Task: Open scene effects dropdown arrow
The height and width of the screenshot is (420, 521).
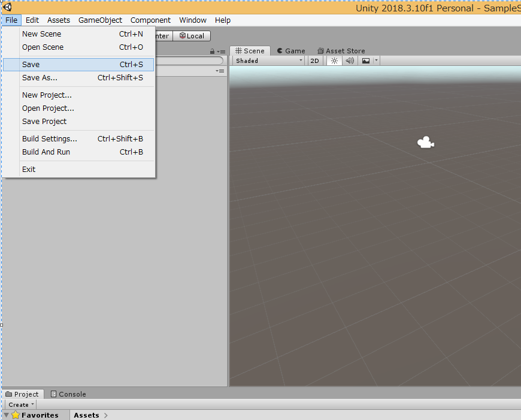Action: tap(376, 61)
